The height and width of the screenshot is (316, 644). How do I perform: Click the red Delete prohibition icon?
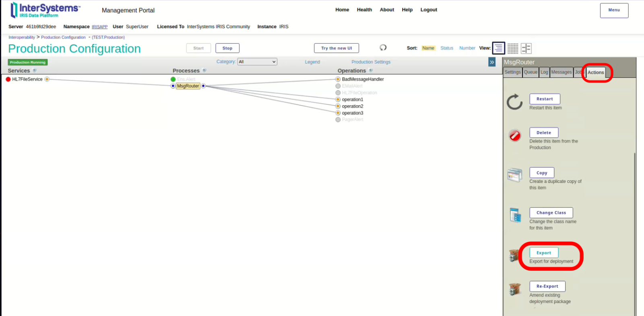[515, 135]
